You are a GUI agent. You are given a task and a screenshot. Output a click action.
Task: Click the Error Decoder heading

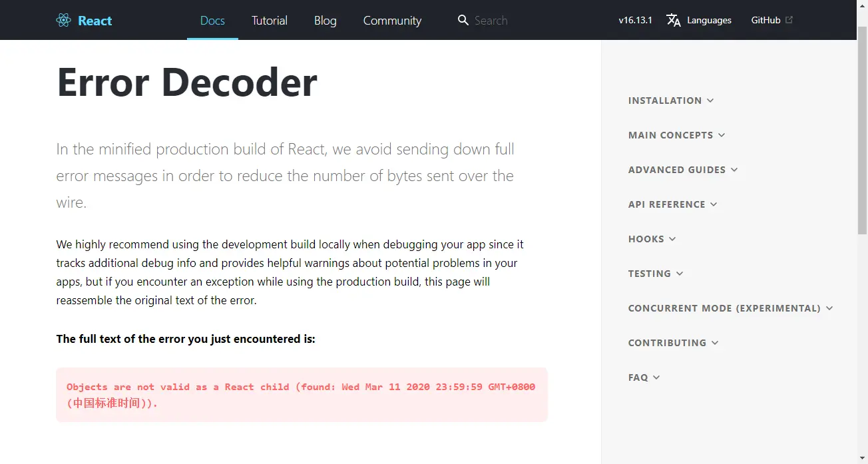pyautogui.click(x=187, y=83)
